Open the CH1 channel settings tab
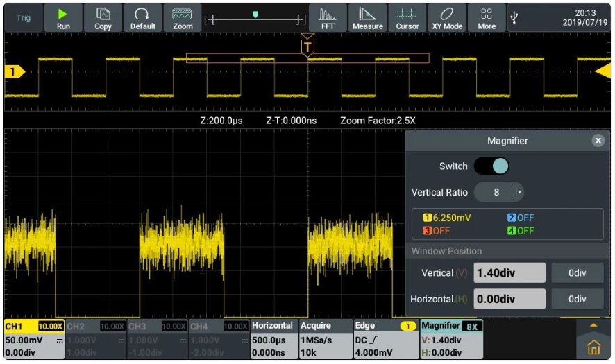 click(34, 339)
